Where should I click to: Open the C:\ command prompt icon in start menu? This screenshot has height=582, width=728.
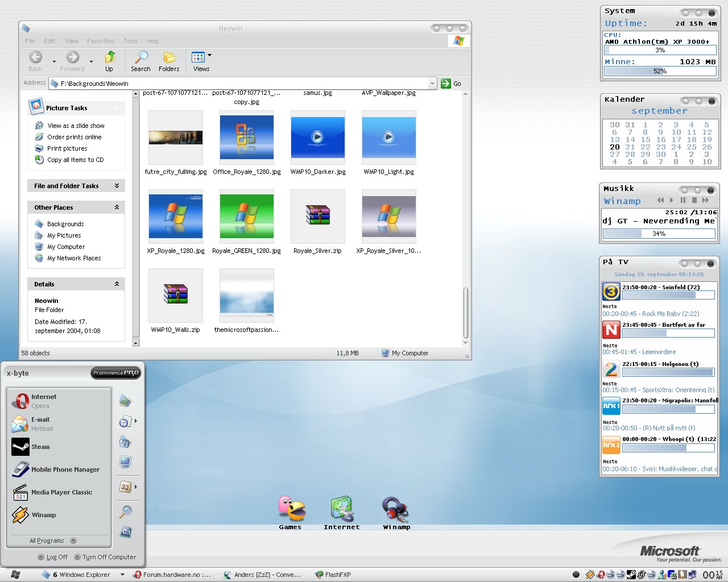click(x=126, y=532)
